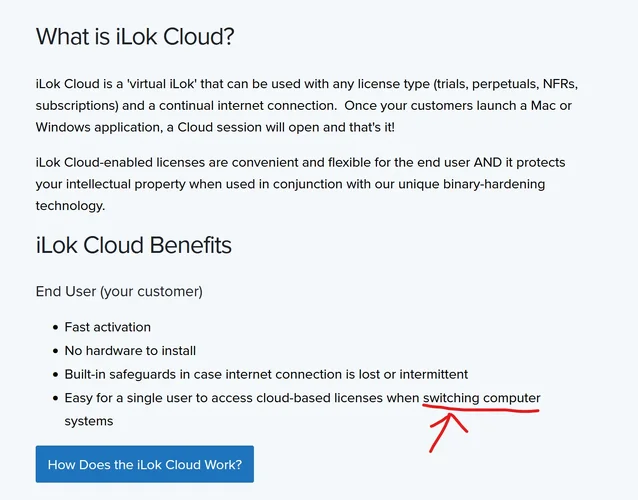This screenshot has height=500, width=638.
Task: Click the "End User (your customer)" subheading
Action: (x=119, y=291)
